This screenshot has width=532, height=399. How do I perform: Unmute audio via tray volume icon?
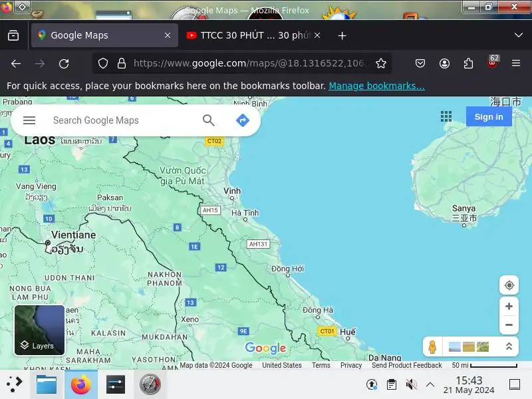pos(411,384)
